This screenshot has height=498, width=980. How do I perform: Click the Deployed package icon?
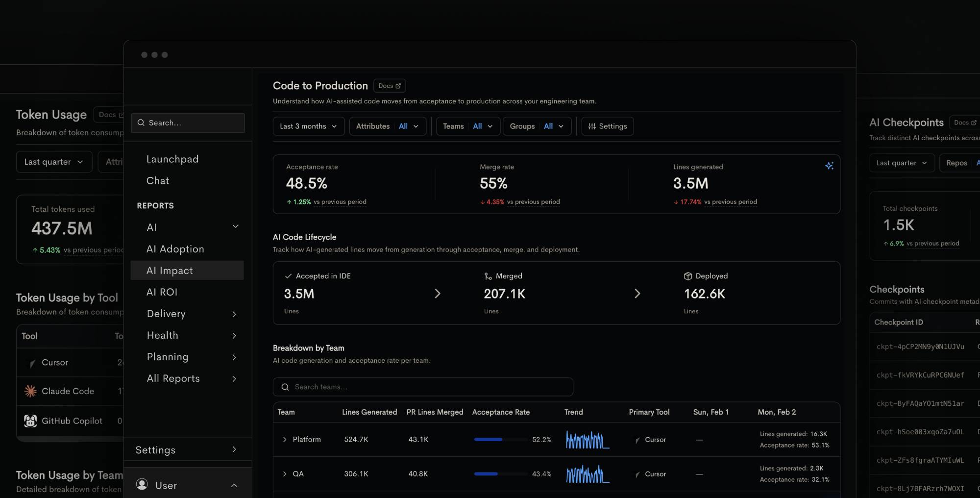(x=688, y=276)
